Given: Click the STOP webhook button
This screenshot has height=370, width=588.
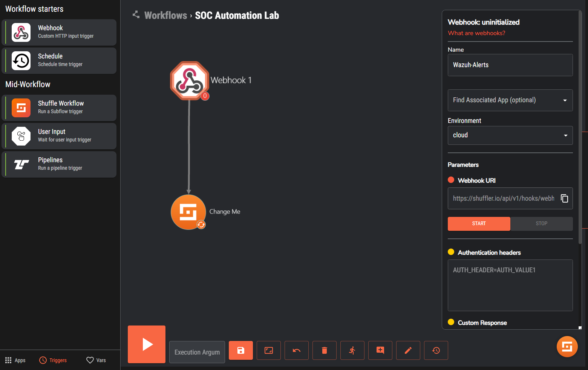Looking at the screenshot, I should coord(542,224).
